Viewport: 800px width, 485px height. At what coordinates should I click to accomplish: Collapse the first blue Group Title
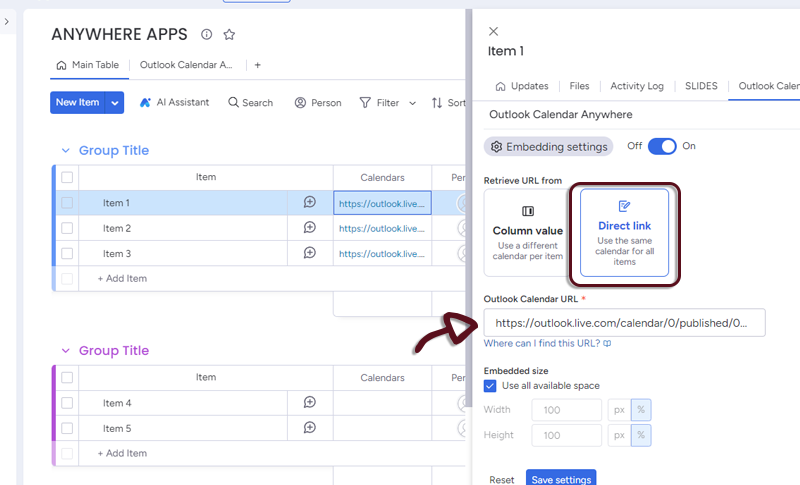click(x=66, y=150)
